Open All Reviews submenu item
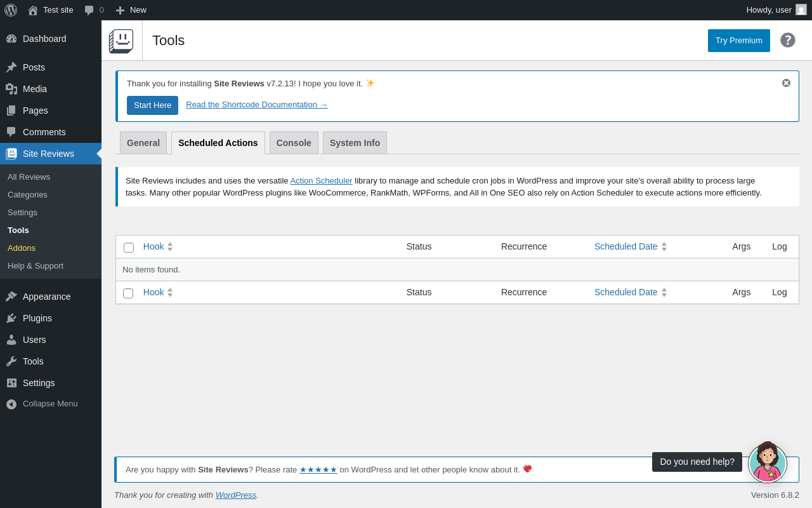Viewport: 812px width, 508px height. click(29, 177)
